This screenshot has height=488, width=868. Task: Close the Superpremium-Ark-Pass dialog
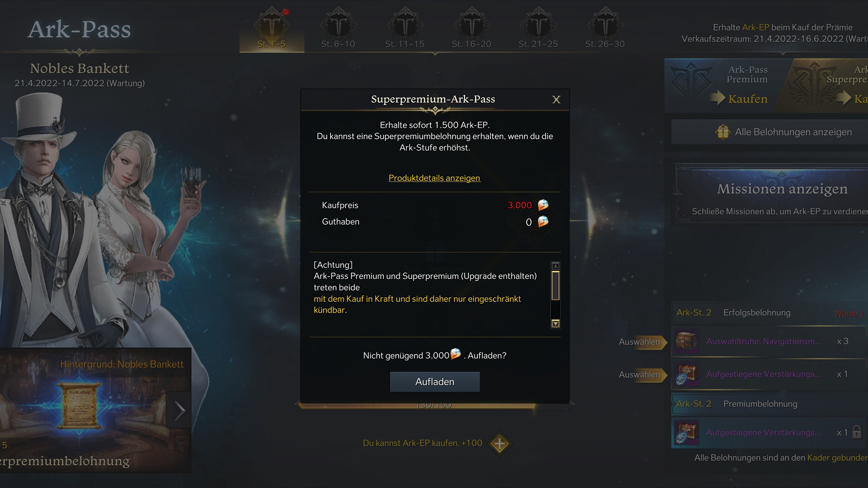[x=556, y=99]
